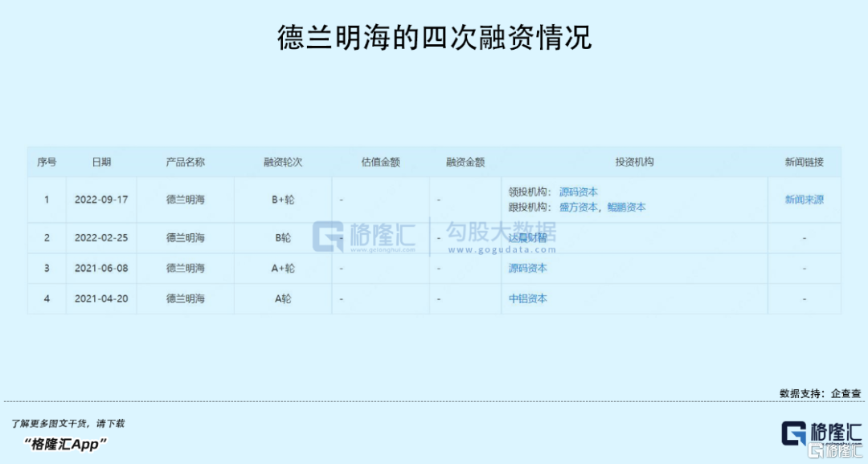Click the 融资金额 column header
Viewport: 868px width, 464px height.
point(465,162)
